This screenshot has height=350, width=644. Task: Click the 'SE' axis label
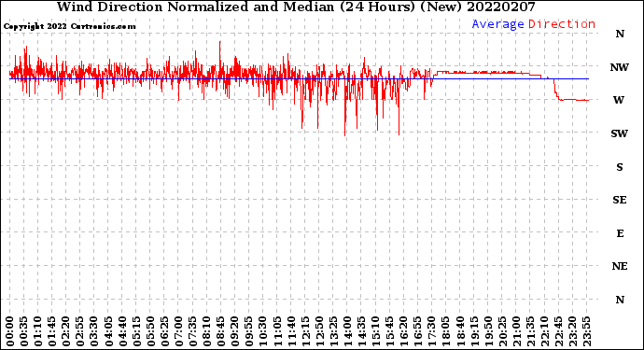620,200
